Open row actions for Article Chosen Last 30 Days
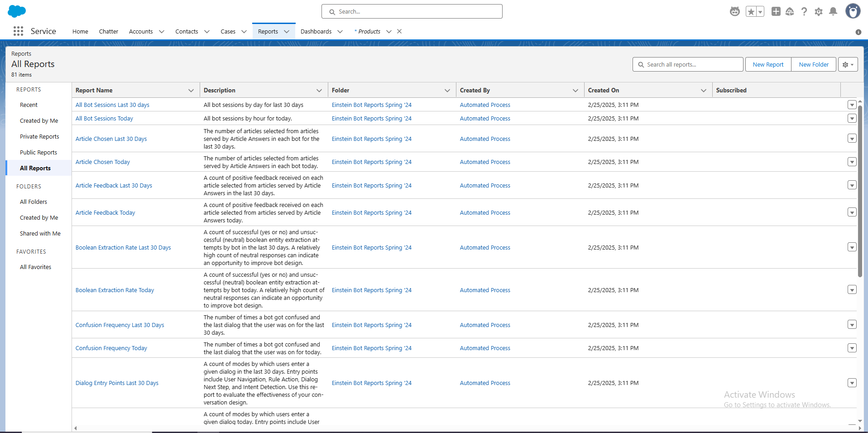This screenshot has width=868, height=433. coord(852,139)
